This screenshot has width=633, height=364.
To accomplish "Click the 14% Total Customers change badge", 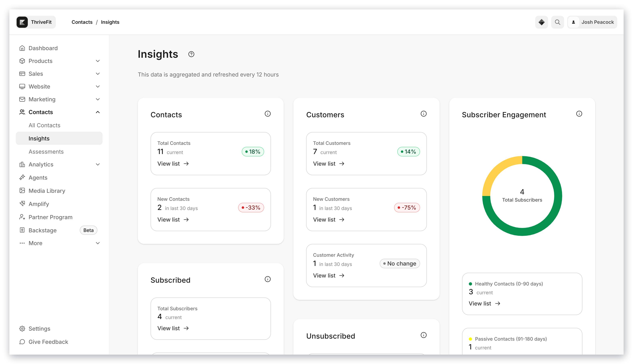I will pyautogui.click(x=408, y=151).
